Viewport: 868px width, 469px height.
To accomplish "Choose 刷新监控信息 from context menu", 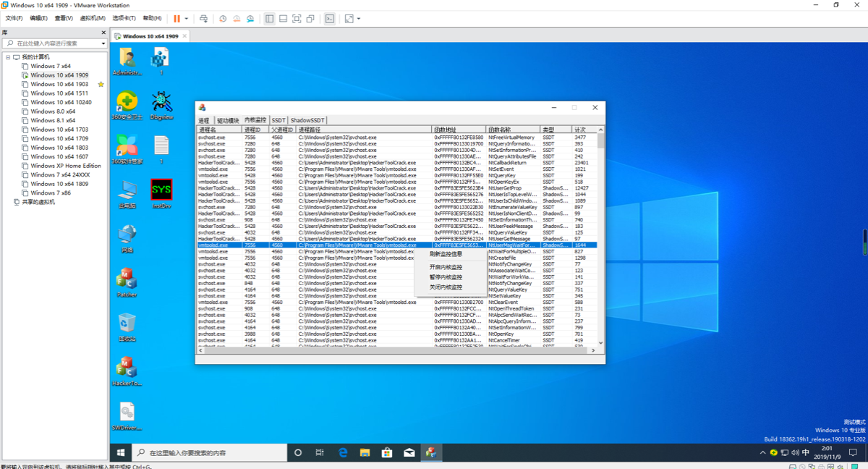I will (x=446, y=254).
